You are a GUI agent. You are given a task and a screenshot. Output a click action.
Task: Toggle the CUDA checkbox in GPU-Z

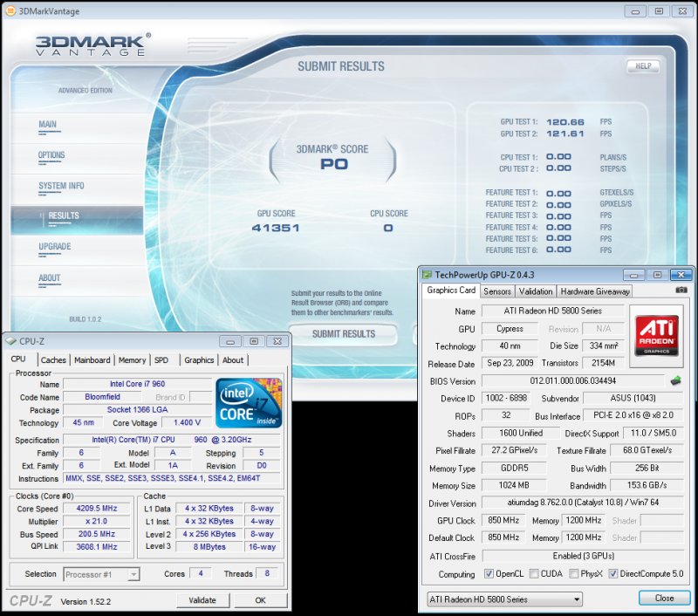point(534,574)
